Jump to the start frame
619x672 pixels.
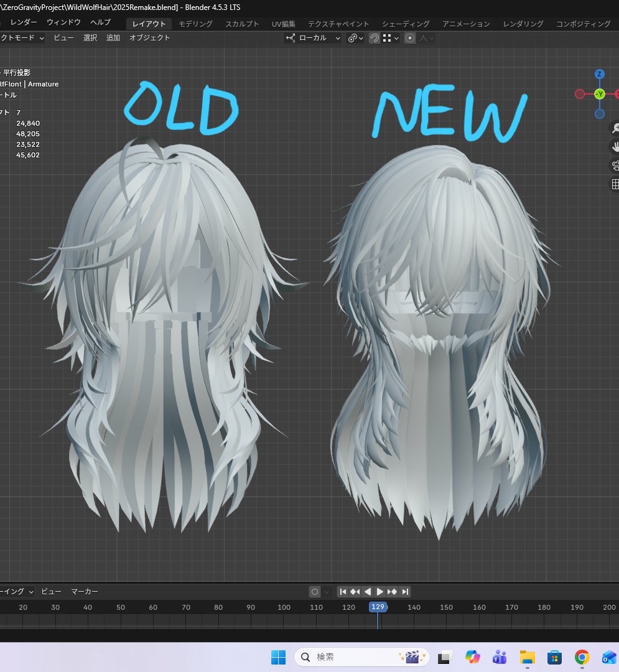(x=343, y=592)
